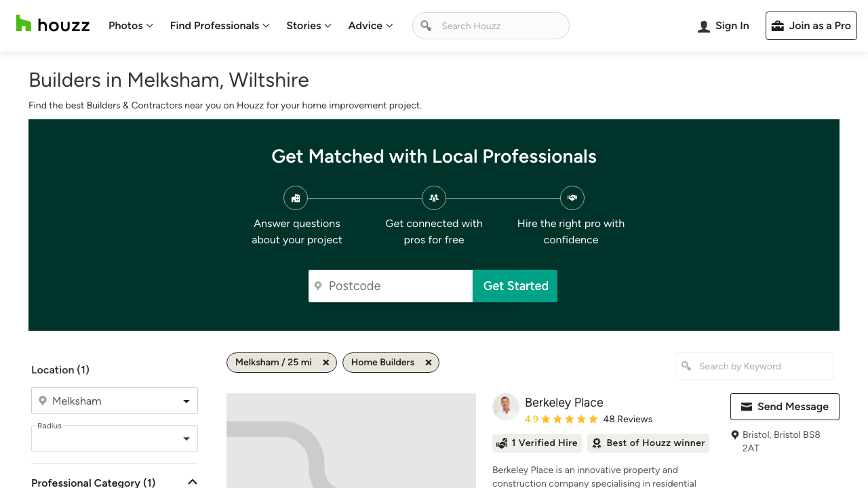
Task: Remove the Melksham / 25 mi filter
Action: pos(326,362)
